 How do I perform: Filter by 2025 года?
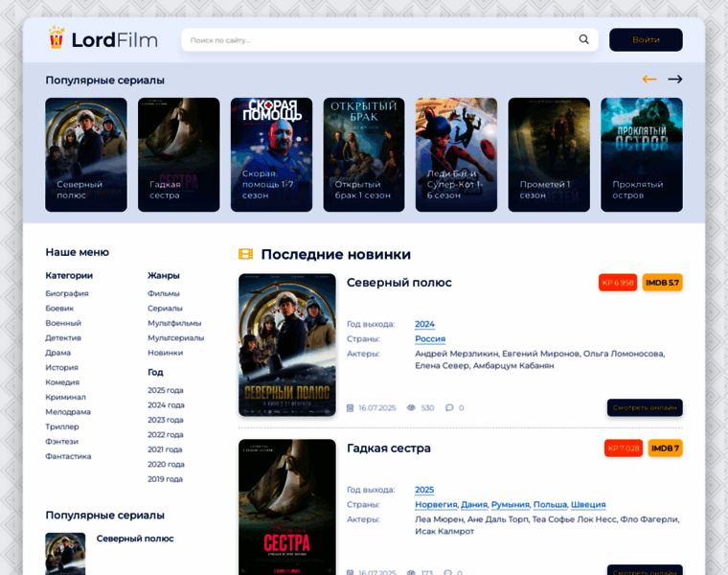pos(166,391)
